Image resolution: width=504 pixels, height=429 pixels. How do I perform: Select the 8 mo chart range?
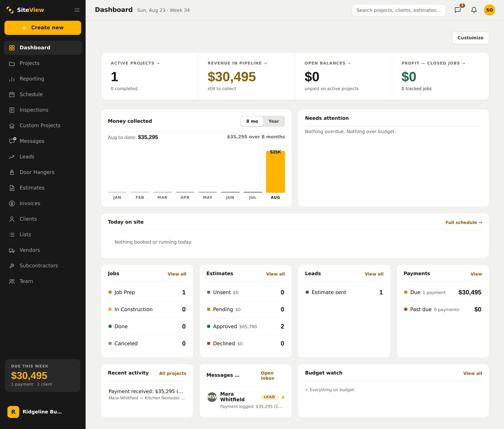252,121
